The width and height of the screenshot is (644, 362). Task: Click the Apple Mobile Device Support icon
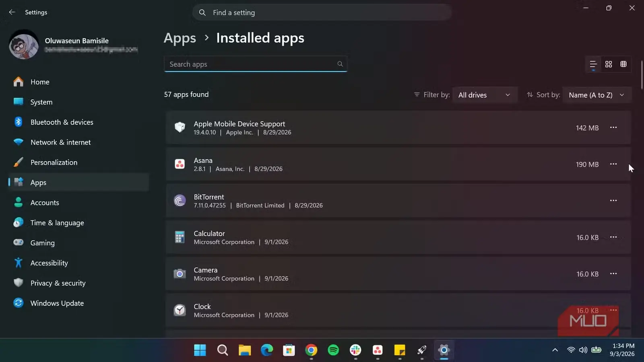click(x=180, y=128)
